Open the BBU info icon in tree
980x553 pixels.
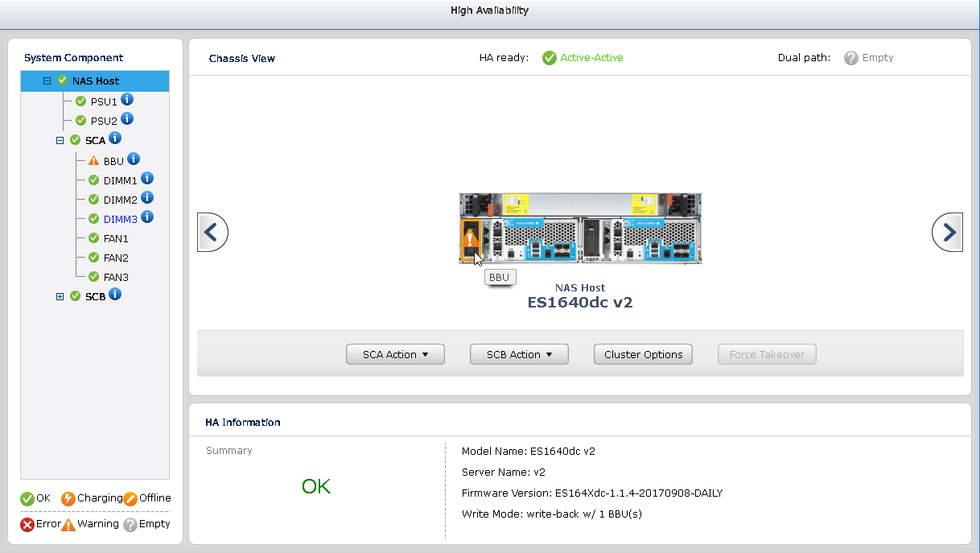coord(134,159)
